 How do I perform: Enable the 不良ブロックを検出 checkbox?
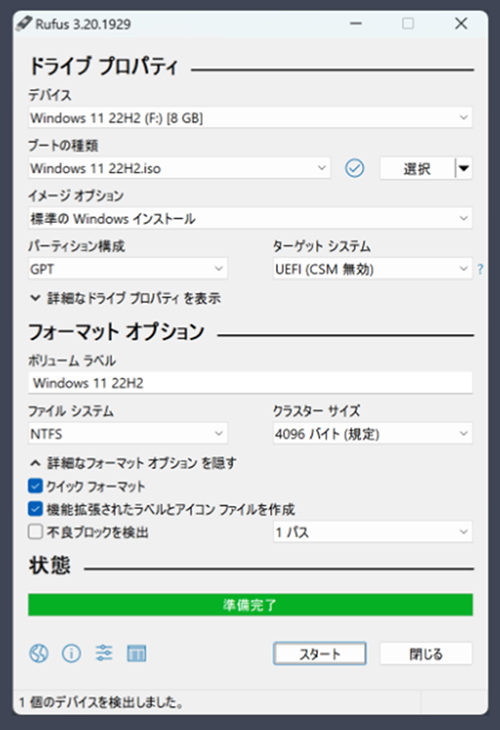tap(35, 532)
